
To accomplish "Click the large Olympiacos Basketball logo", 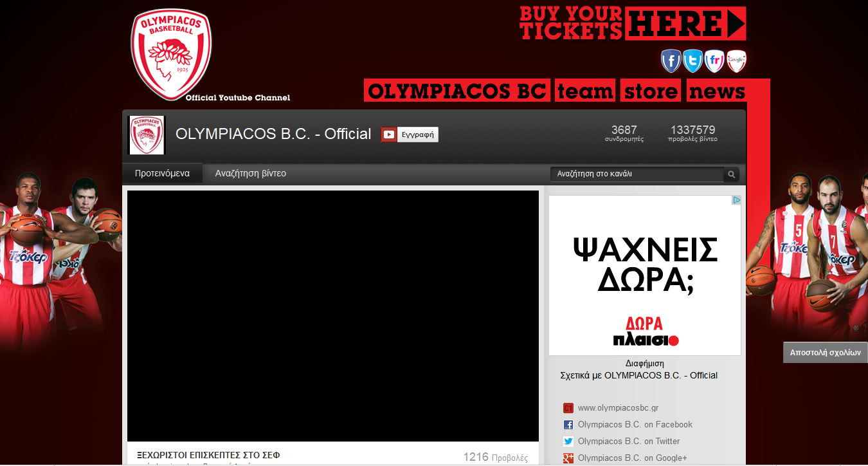I will pyautogui.click(x=171, y=55).
